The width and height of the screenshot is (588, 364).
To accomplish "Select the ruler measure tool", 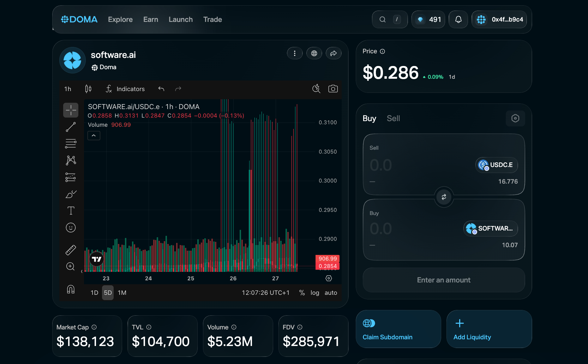I will click(71, 250).
